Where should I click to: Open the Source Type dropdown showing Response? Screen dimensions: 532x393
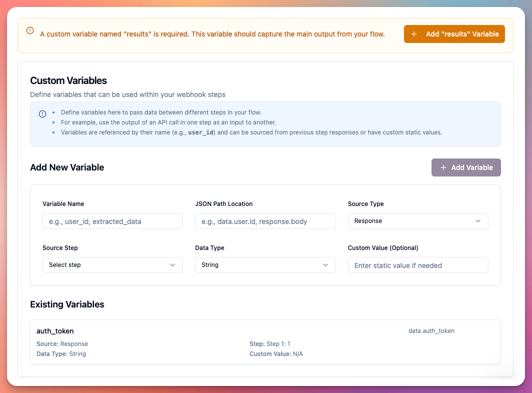[418, 220]
